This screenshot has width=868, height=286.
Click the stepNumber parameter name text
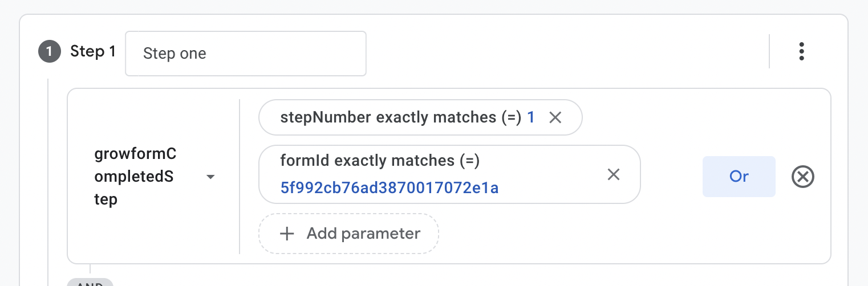[326, 117]
